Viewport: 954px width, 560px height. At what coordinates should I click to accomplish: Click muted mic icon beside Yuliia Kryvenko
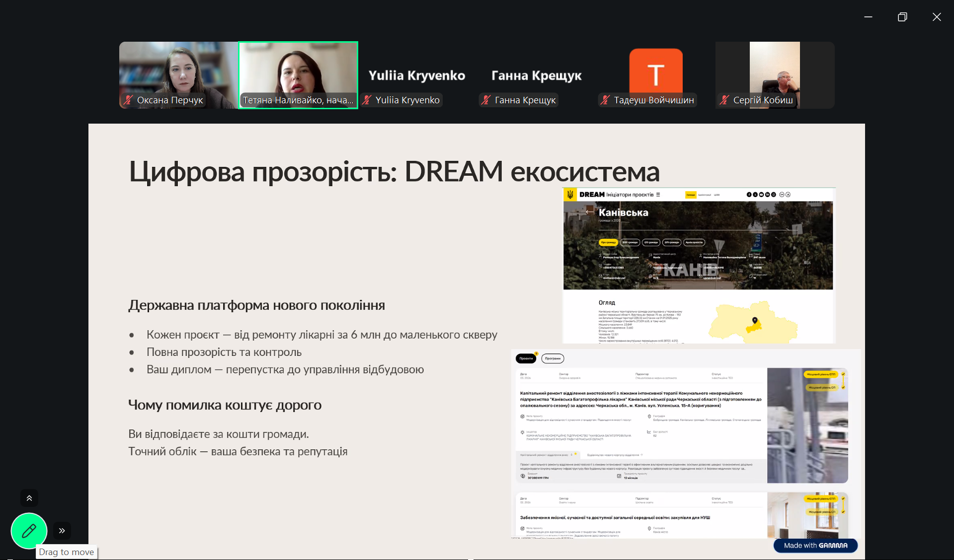[367, 100]
